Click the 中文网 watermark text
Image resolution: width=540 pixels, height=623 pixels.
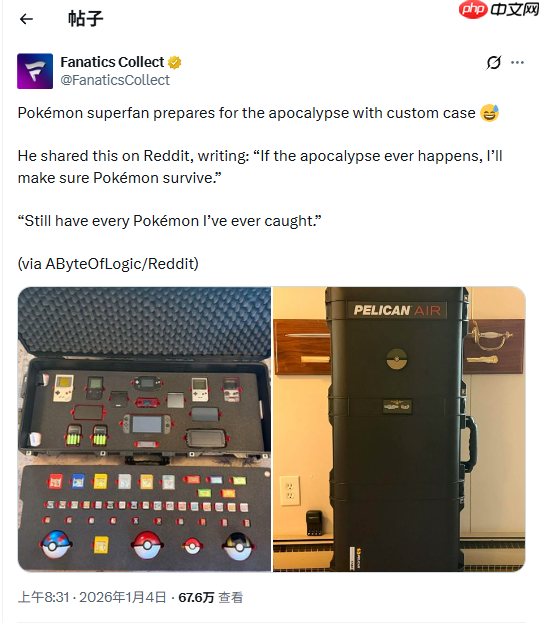pos(514,10)
